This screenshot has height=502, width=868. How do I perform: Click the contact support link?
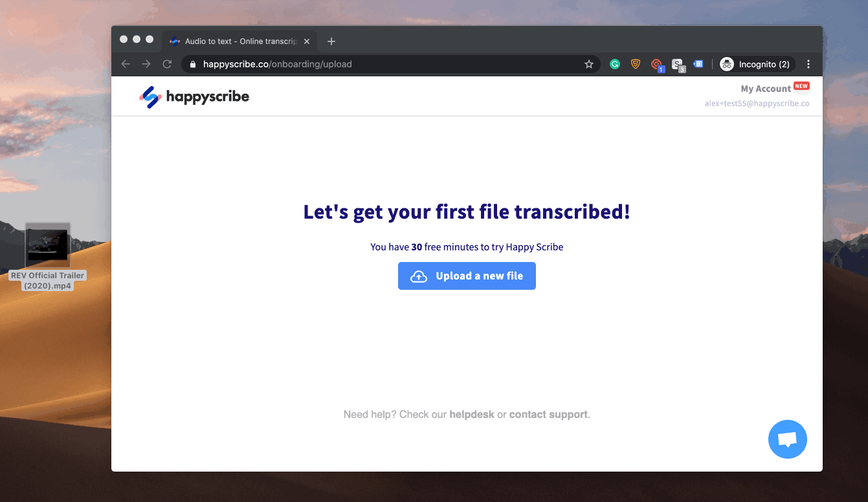coord(548,414)
